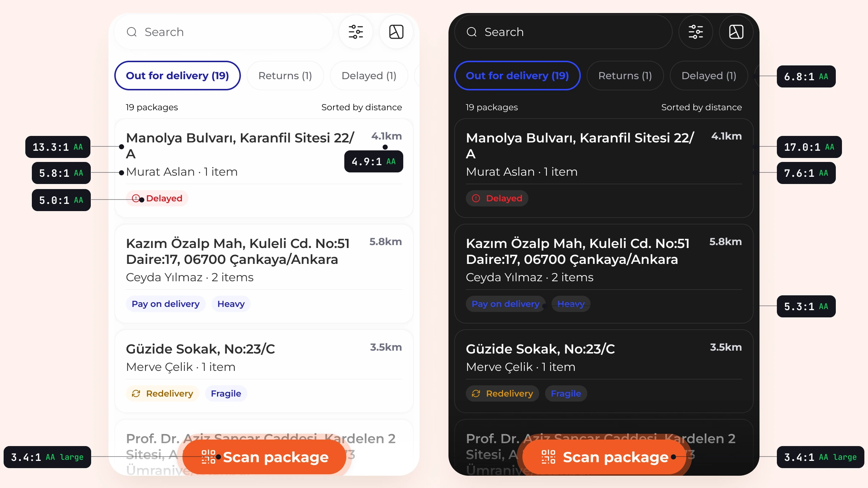This screenshot has height=488, width=868.
Task: Open Güzide Sokak address in light mockup
Action: [201, 349]
